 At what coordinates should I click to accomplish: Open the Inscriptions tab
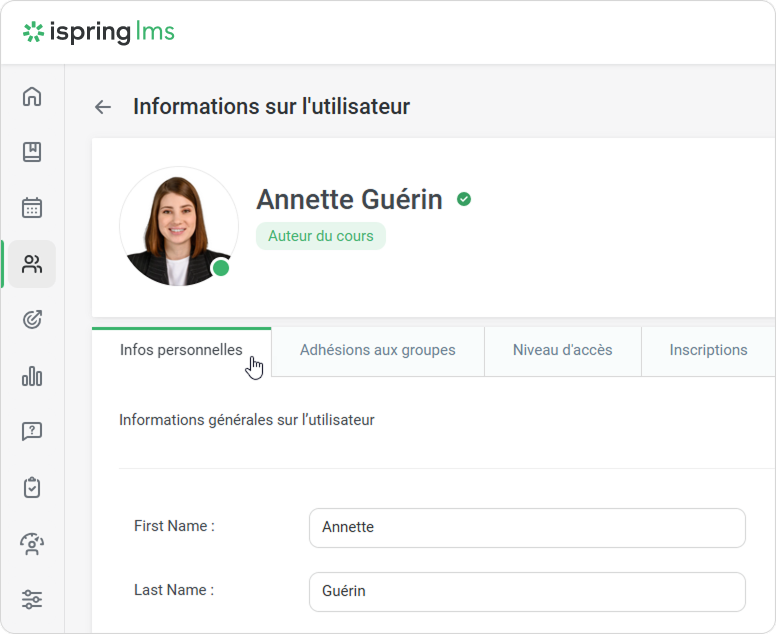click(708, 351)
